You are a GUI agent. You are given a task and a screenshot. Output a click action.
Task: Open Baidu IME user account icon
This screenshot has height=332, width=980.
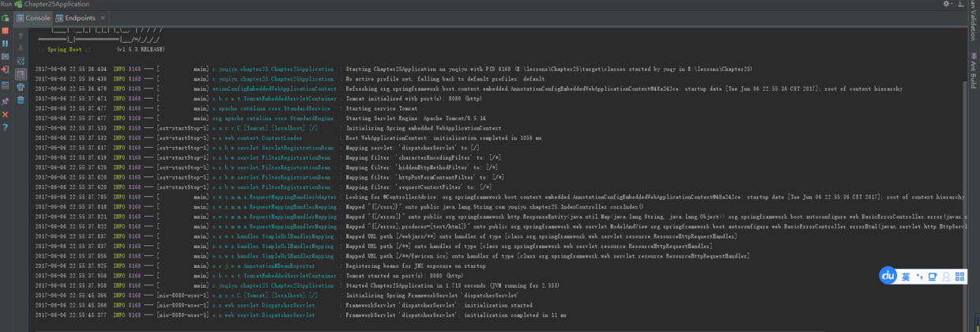[946, 277]
